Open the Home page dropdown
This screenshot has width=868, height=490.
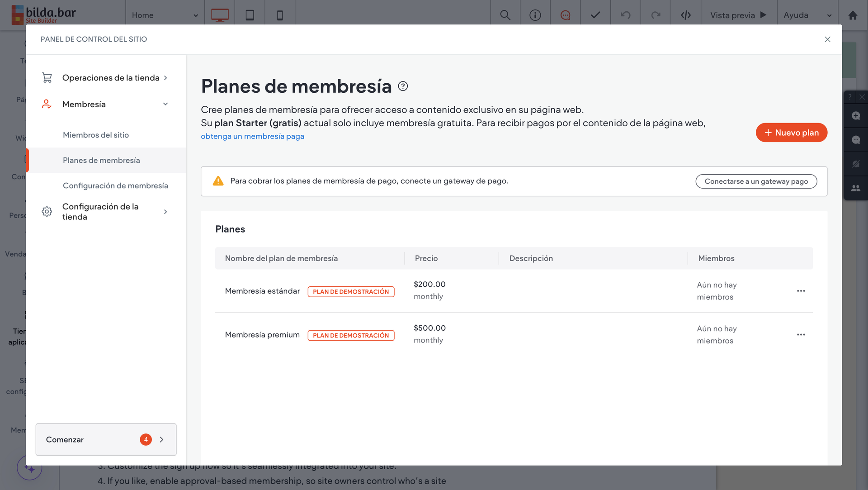click(x=165, y=15)
